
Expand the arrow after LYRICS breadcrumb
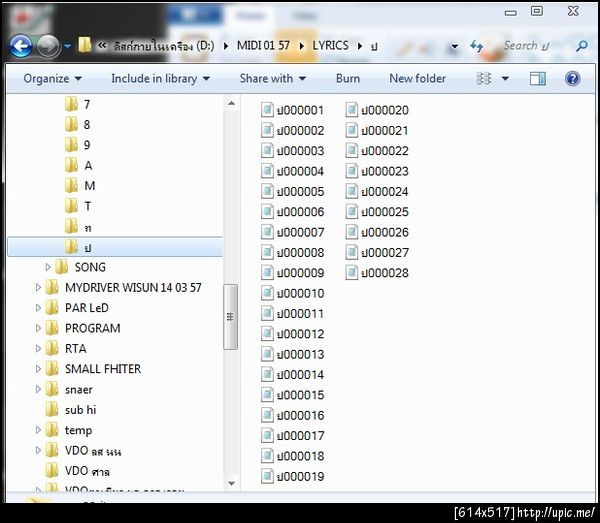click(x=360, y=46)
